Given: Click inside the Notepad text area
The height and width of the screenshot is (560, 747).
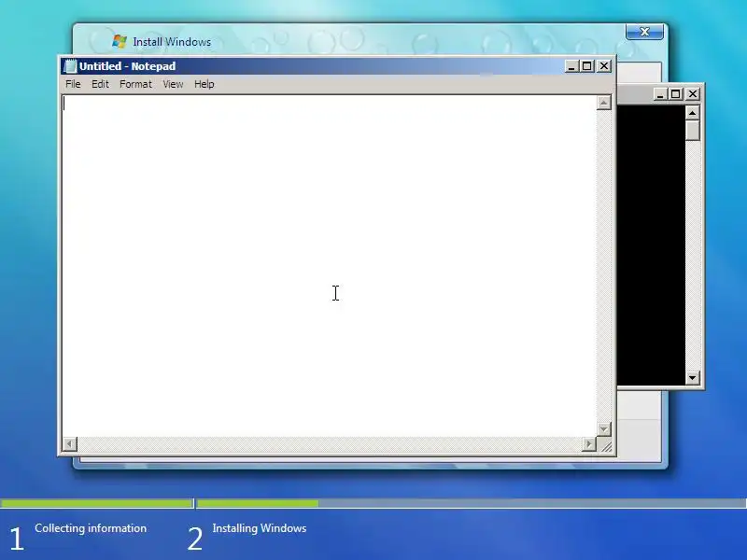Looking at the screenshot, I should click(x=330, y=266).
